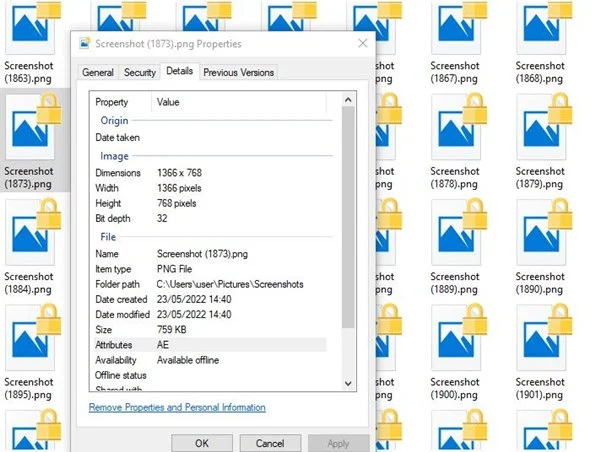The image size is (600, 452).
Task: Click the details list vertical scrollbar thumb
Action: click(348, 217)
